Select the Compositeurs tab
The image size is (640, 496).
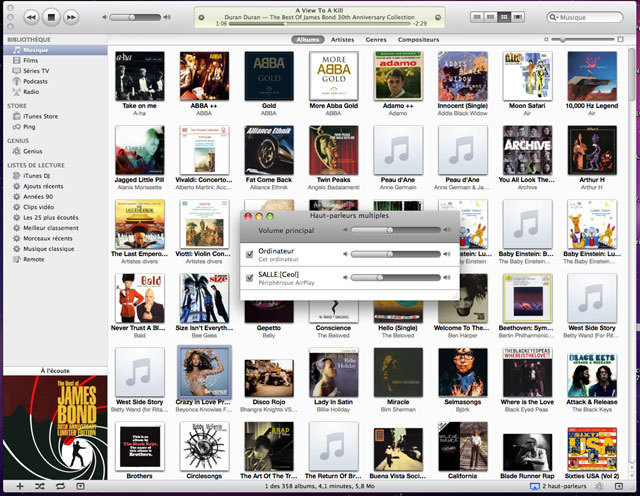pyautogui.click(x=418, y=40)
